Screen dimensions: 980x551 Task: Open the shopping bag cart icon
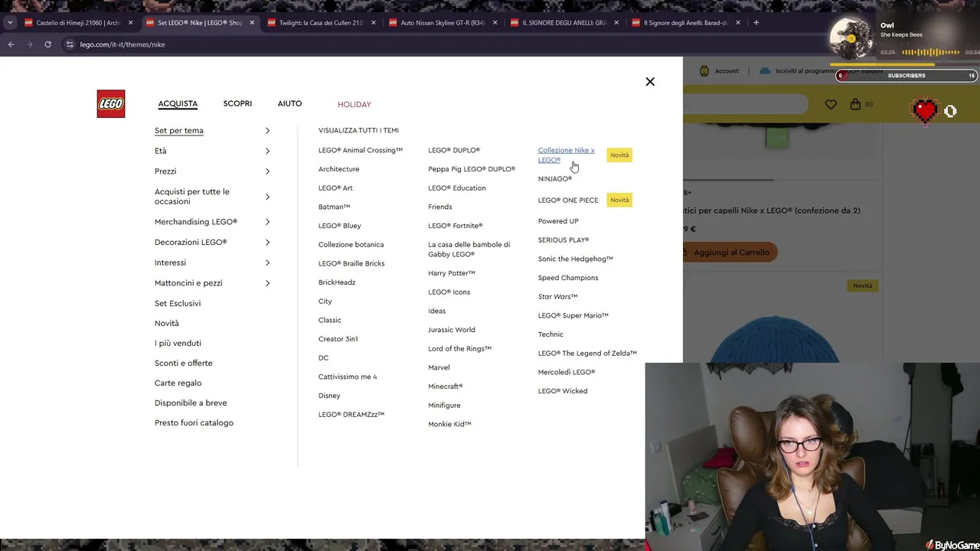tap(855, 104)
